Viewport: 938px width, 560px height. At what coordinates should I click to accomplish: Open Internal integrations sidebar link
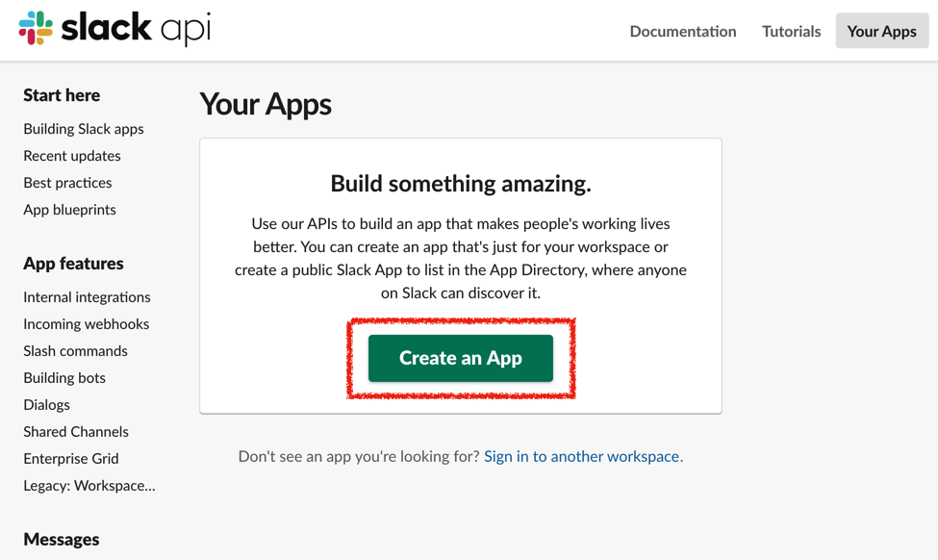click(x=87, y=296)
